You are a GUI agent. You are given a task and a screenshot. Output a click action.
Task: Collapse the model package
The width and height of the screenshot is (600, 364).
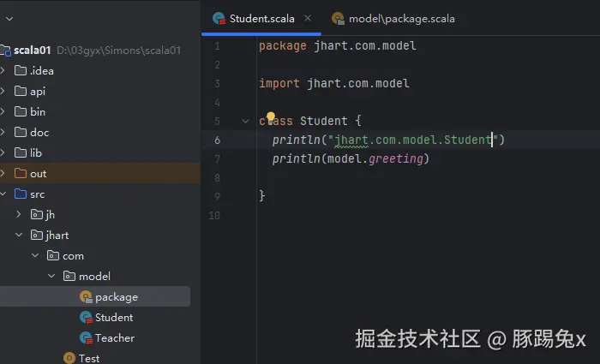[51, 276]
